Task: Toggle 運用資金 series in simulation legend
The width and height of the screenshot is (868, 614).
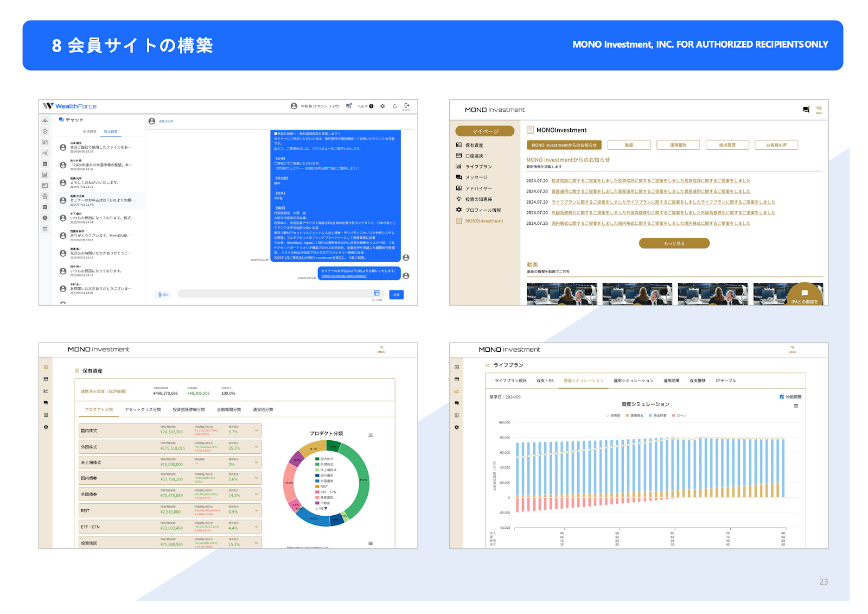Action: coord(635,416)
